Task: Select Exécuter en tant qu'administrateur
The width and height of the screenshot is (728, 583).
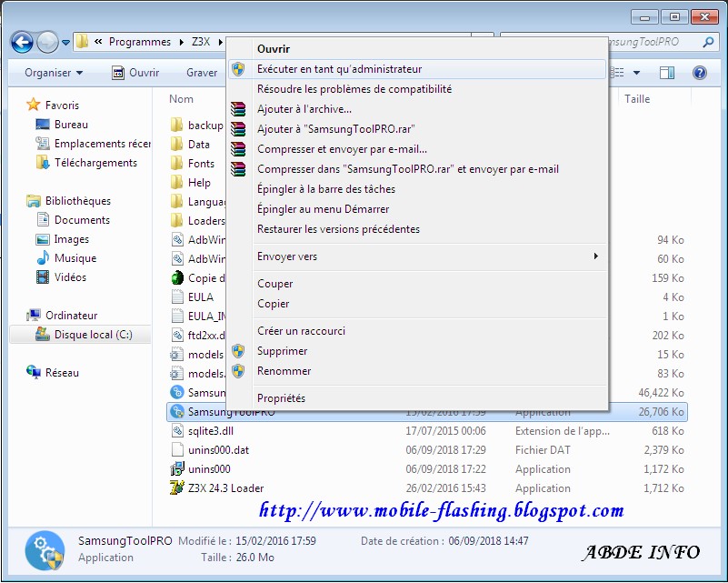Action: point(417,69)
